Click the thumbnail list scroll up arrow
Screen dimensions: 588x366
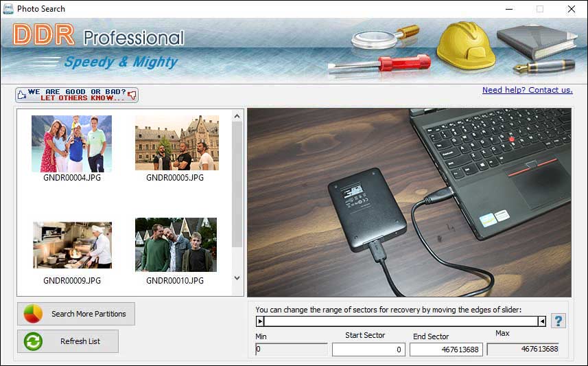click(x=237, y=116)
